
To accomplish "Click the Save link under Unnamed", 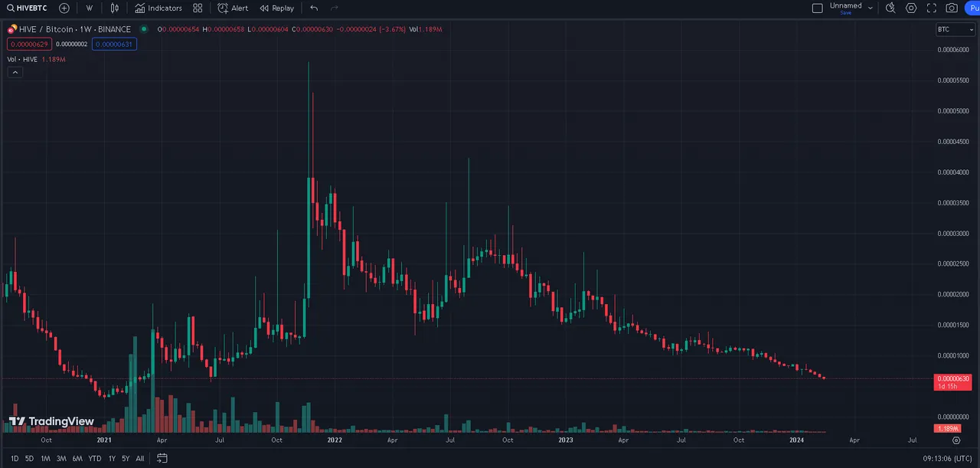I will [x=845, y=13].
